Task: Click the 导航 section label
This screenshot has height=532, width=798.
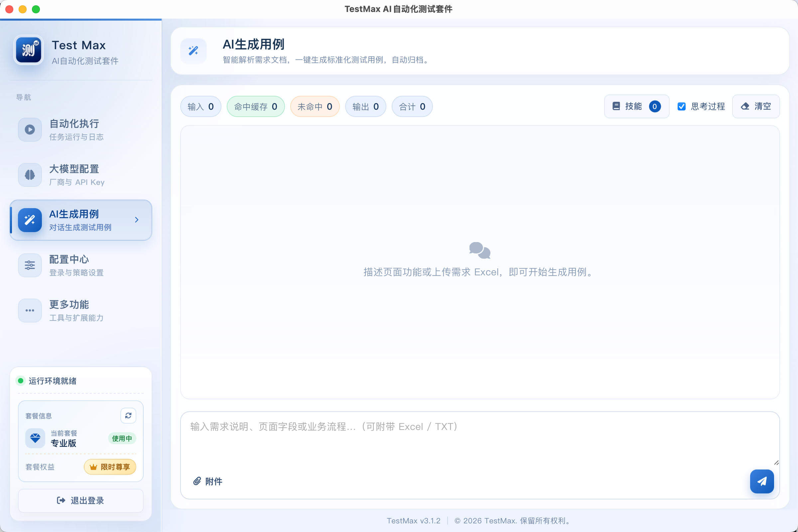Action: (x=23, y=97)
